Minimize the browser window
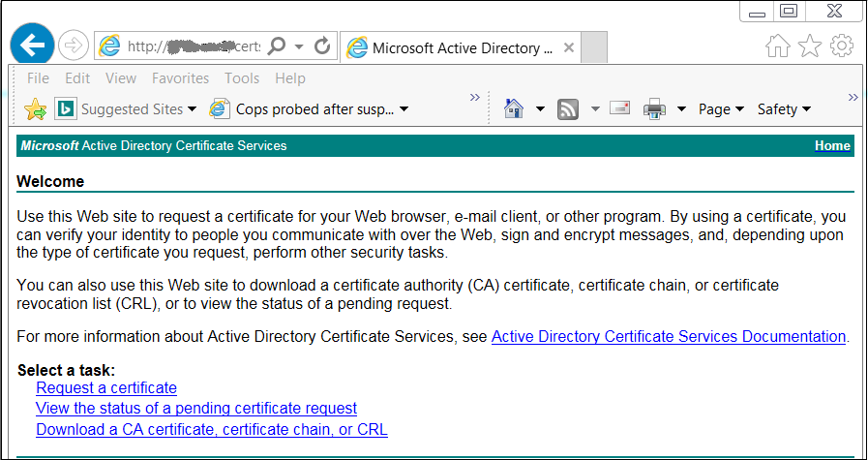868x460 pixels. tap(758, 13)
